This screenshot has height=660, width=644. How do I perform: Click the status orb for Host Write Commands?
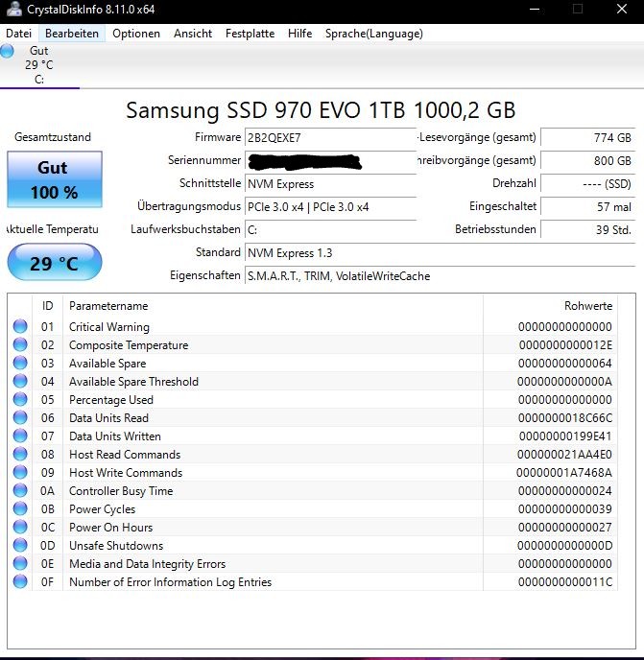20,472
